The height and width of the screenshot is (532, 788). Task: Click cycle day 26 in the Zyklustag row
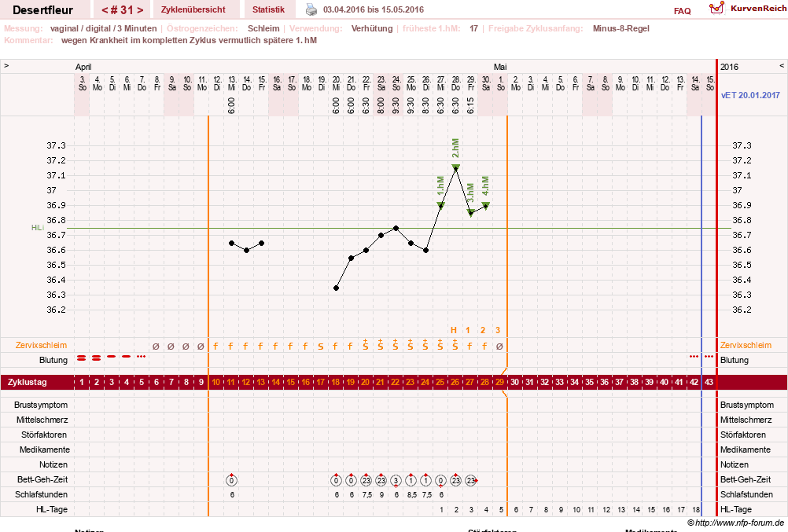coord(455,382)
